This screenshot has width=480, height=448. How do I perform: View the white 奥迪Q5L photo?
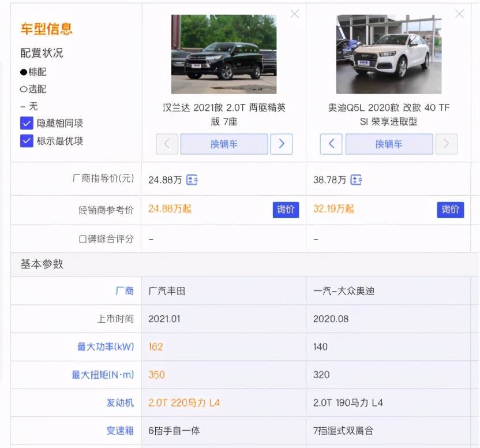(389, 54)
